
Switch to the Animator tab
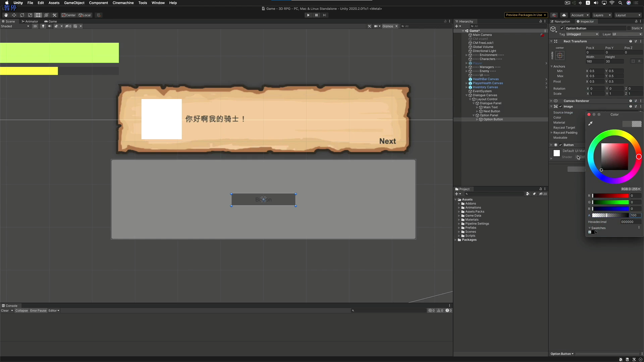[30, 21]
